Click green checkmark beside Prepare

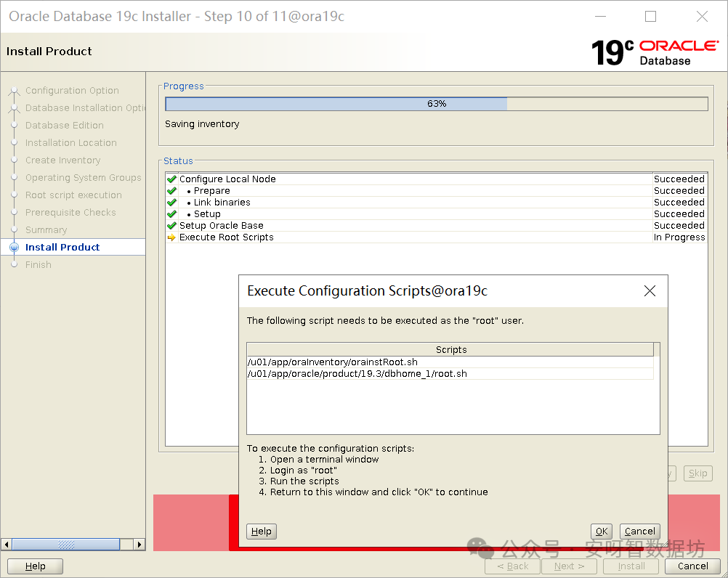tap(171, 191)
